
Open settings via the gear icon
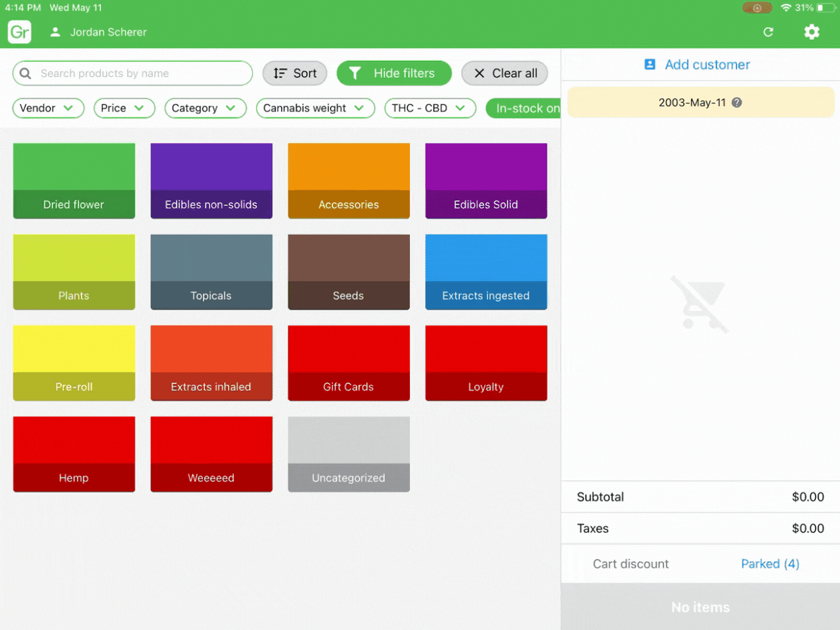coord(812,32)
